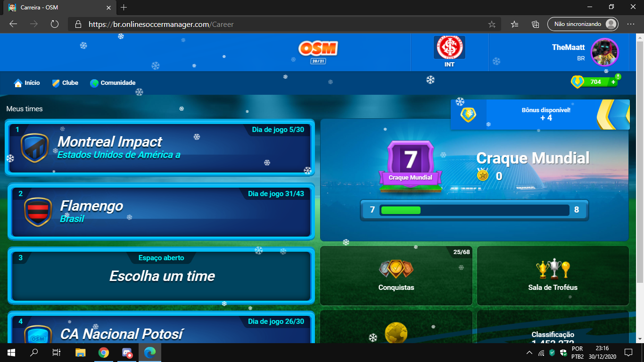Click Dia de jogo 26/30 label
Viewport: 644px width, 362px height.
tap(276, 321)
